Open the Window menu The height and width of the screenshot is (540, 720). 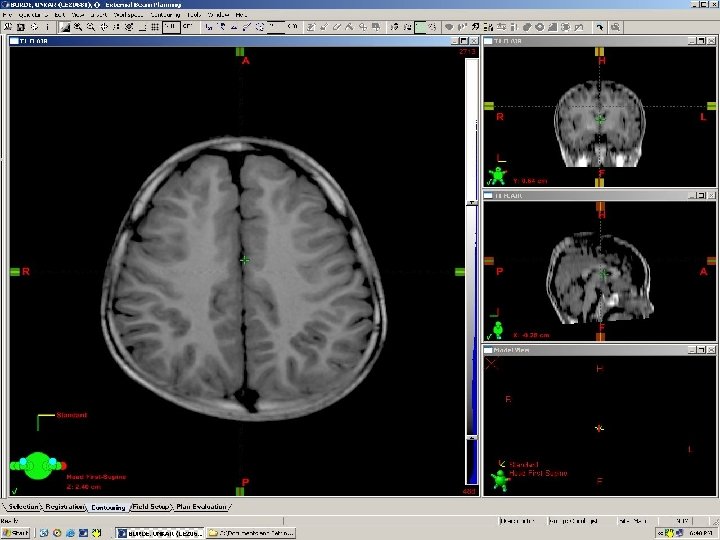[218, 15]
